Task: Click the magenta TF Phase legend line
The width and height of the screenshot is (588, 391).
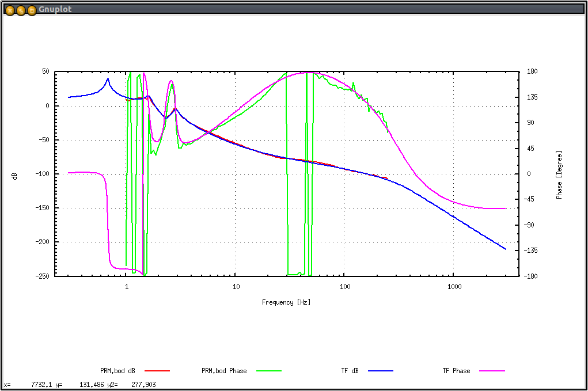Action: (x=492, y=371)
